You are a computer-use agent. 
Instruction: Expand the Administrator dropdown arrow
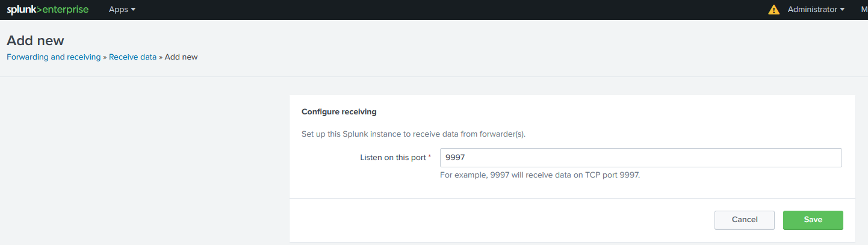[x=842, y=10]
